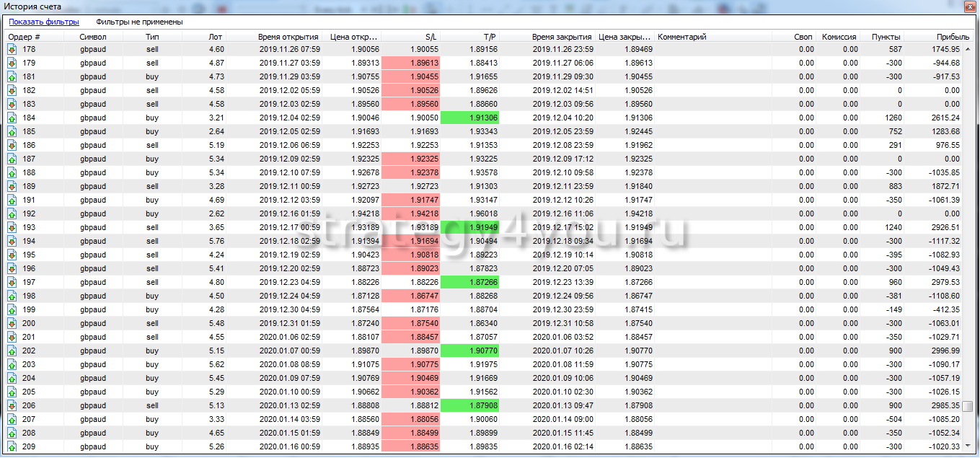Click the sell icon for order 178
This screenshot has width=980, height=458.
click(12, 49)
